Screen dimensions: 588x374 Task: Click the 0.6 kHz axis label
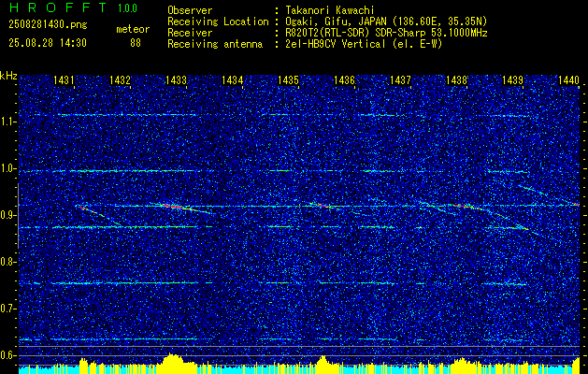[x=7, y=355]
